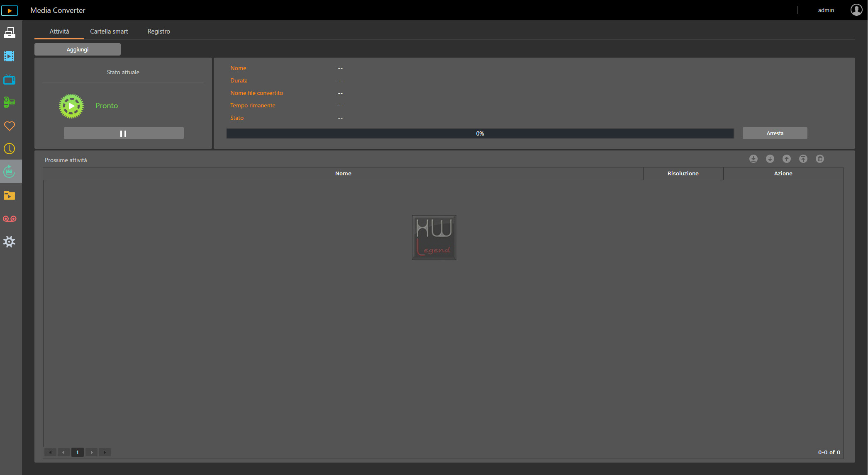Open the blue TV icon in sidebar
This screenshot has width=868, height=475.
pos(10,79)
